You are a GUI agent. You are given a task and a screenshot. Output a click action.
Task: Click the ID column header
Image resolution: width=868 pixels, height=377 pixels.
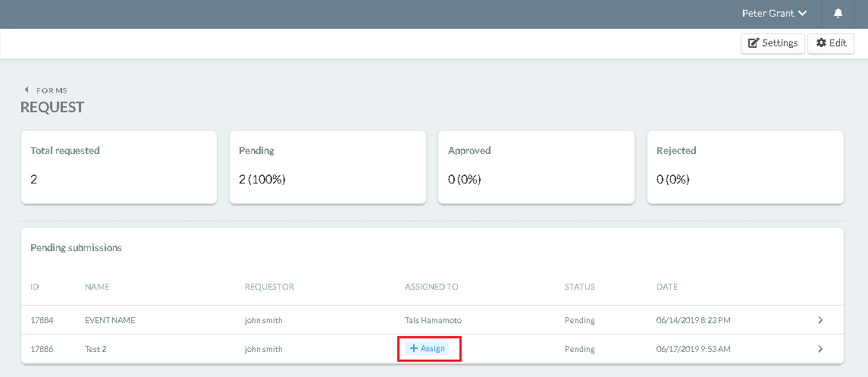coord(35,287)
